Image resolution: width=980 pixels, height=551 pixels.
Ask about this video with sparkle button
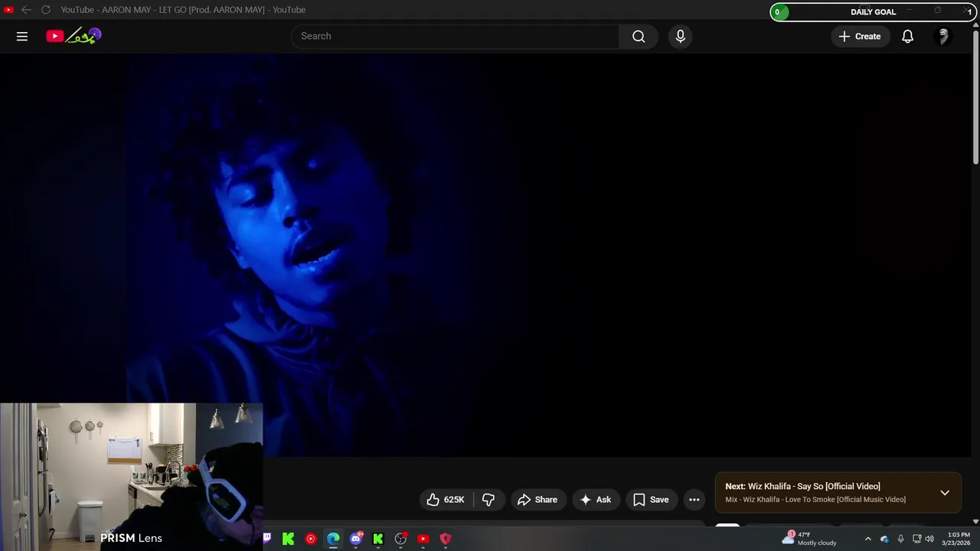click(x=596, y=500)
